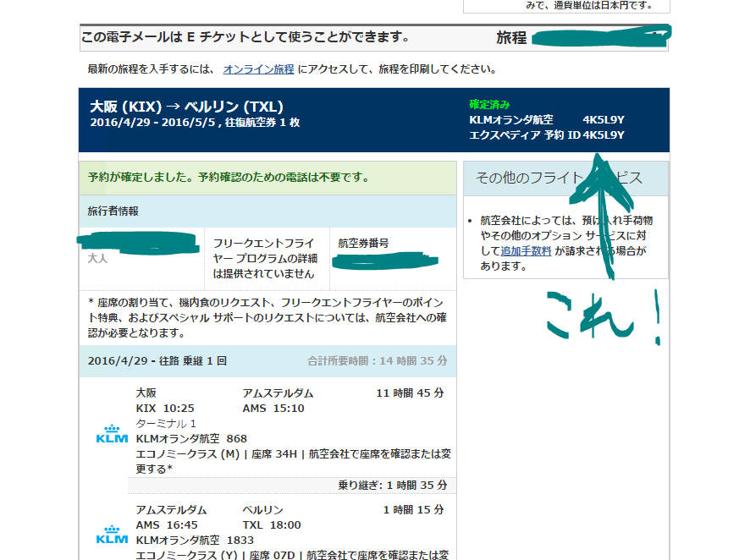Click the ベルリン destination of flight 1833
The image size is (739, 560).
262,510
